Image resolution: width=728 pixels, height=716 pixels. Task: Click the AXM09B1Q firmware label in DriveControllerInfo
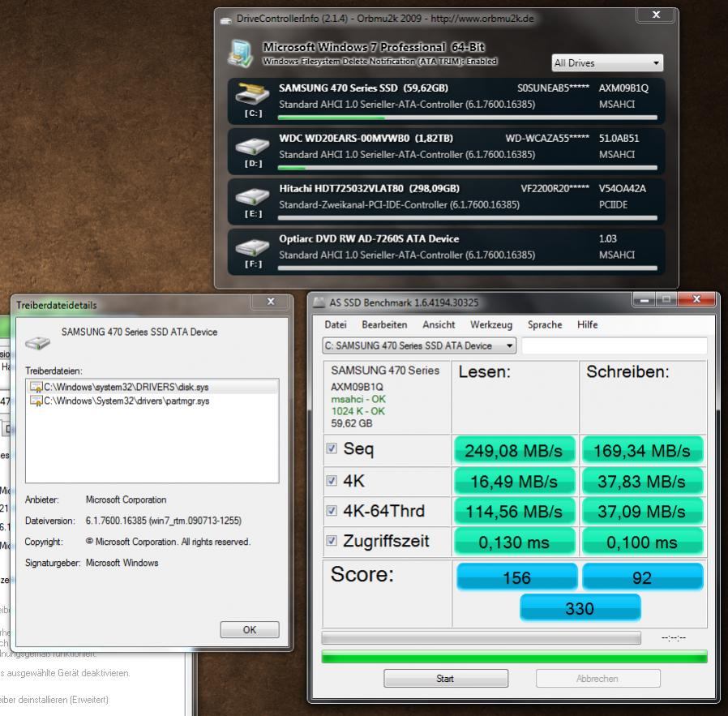click(x=623, y=88)
